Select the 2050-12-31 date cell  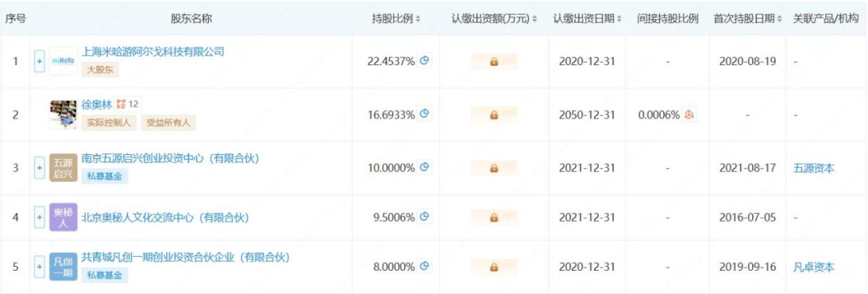point(588,115)
